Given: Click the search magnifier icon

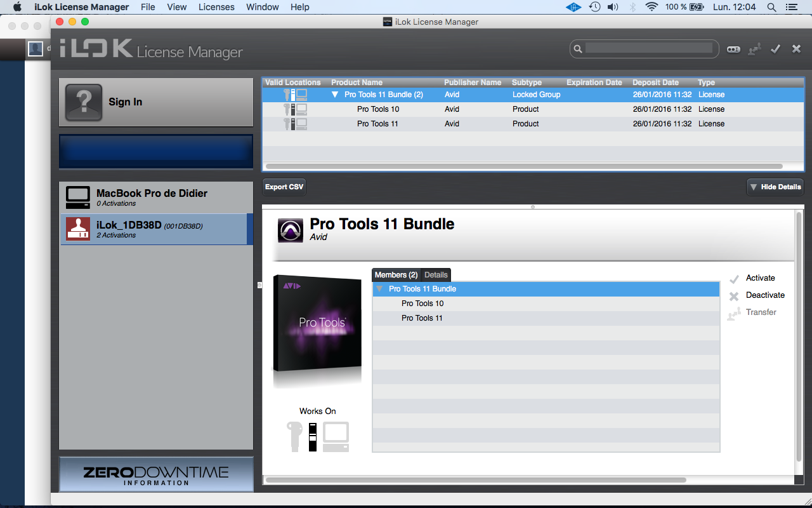Looking at the screenshot, I should tap(577, 49).
